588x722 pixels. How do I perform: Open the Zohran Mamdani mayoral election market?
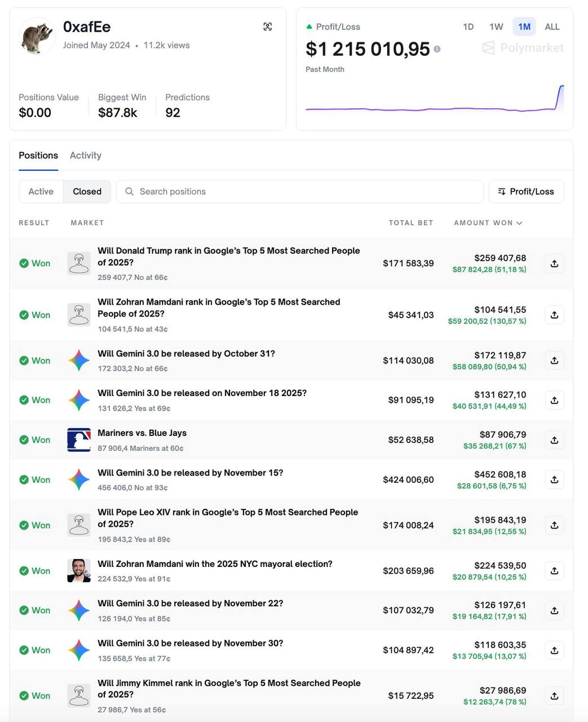pyautogui.click(x=215, y=563)
